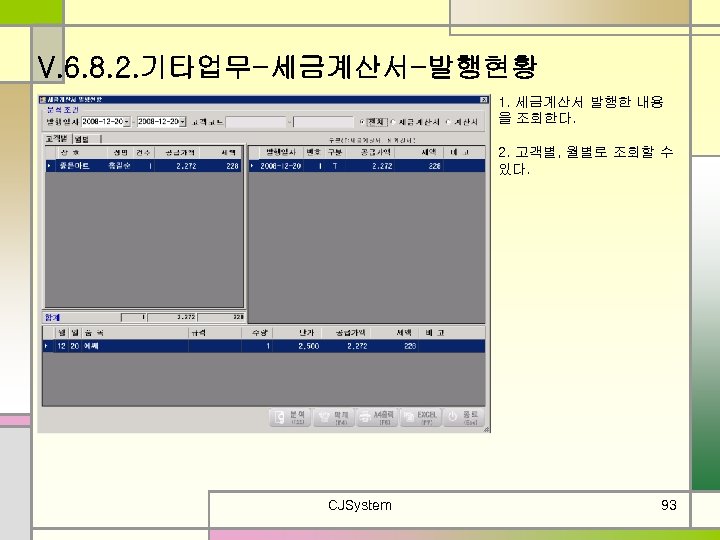This screenshot has height=540, width=720.
Task: Click the 번호 column header
Action: coord(314,152)
